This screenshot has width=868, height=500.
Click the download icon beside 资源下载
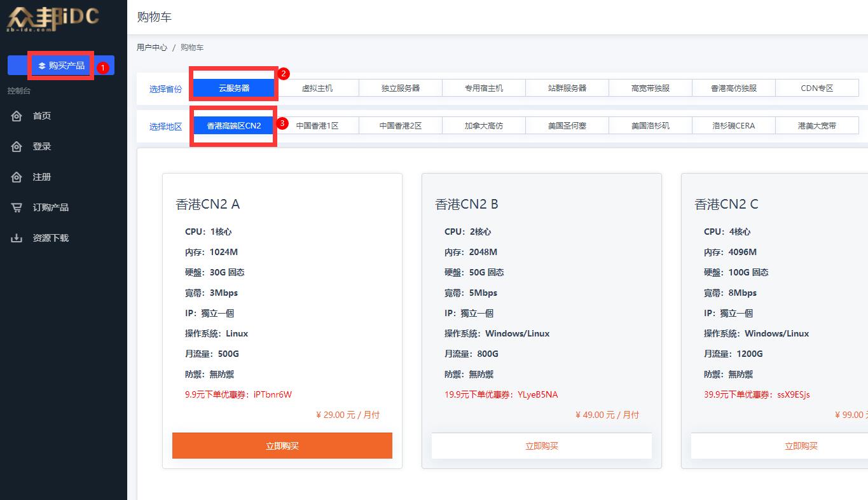click(x=17, y=238)
